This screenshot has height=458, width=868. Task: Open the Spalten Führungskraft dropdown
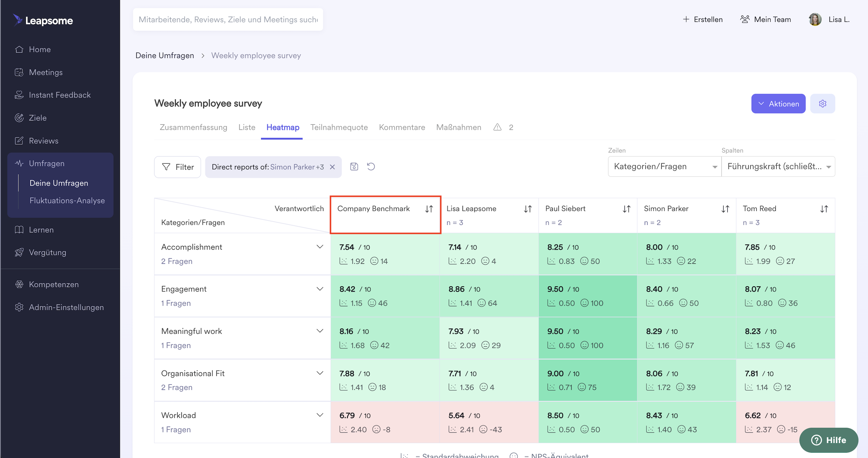coord(778,166)
